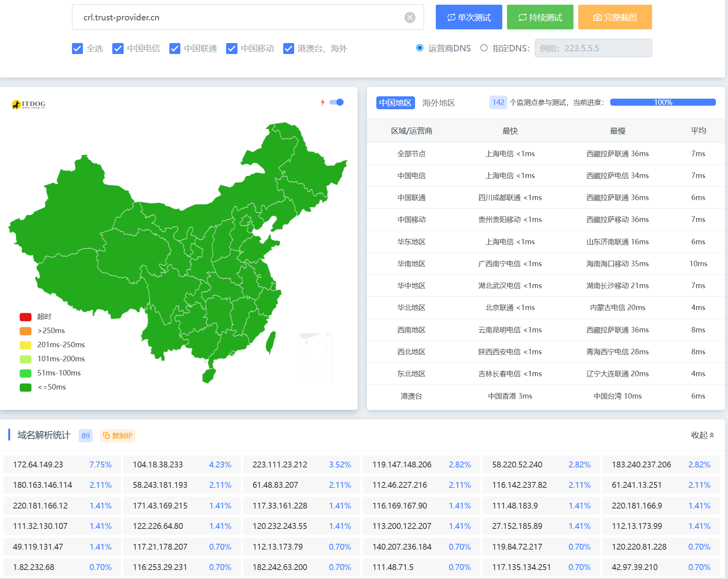The width and height of the screenshot is (728, 579).
Task: Click the 100% progress bar
Action: click(663, 102)
